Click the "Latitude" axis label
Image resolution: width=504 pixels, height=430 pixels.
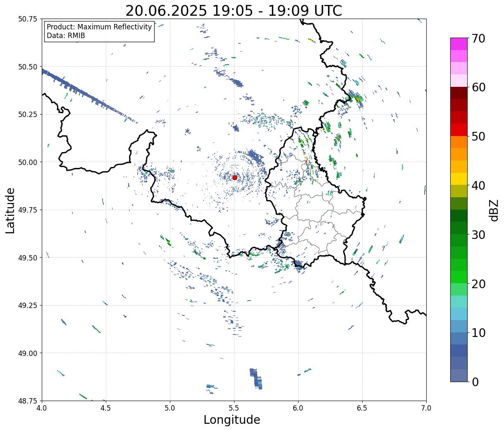click(x=10, y=210)
